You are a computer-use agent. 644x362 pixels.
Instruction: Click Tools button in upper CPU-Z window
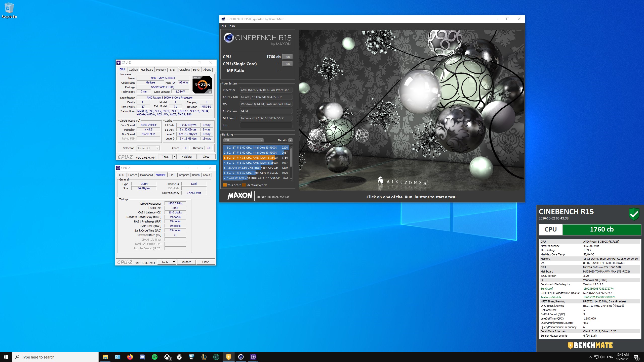(x=165, y=157)
